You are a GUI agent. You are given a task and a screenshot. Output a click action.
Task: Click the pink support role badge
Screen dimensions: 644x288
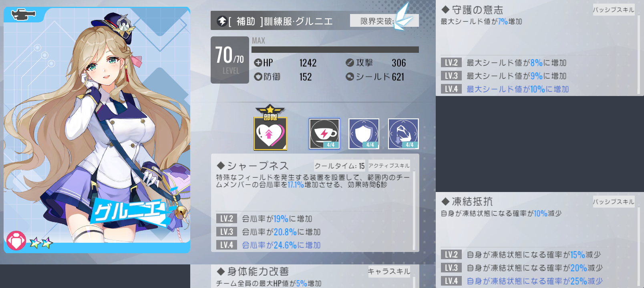coord(16,241)
